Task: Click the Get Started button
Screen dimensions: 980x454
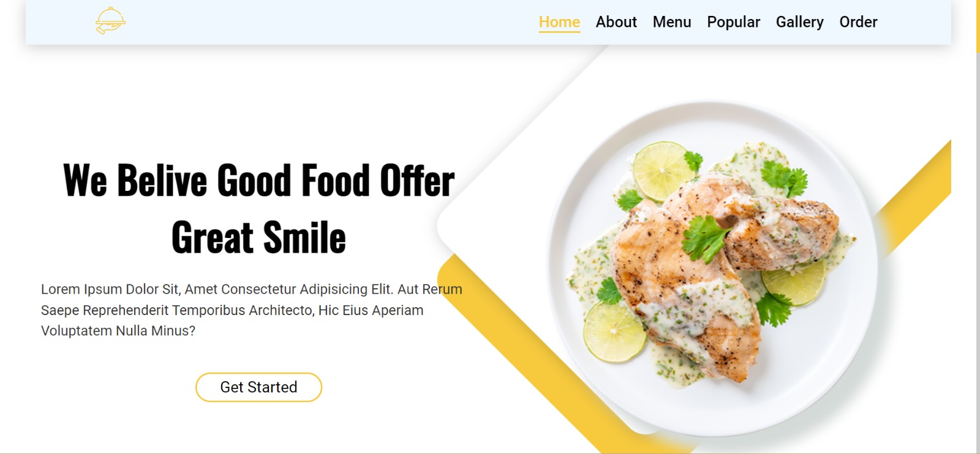Action: coord(258,387)
